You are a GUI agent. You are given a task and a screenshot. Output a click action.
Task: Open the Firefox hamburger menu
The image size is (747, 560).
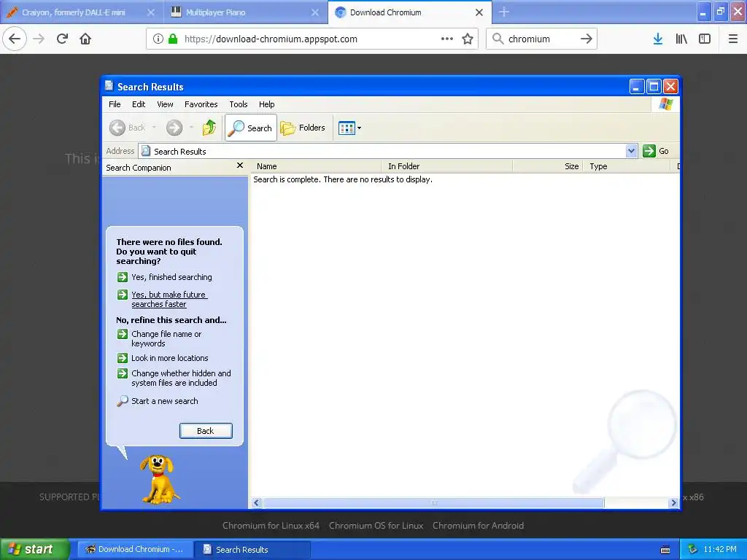click(x=733, y=39)
